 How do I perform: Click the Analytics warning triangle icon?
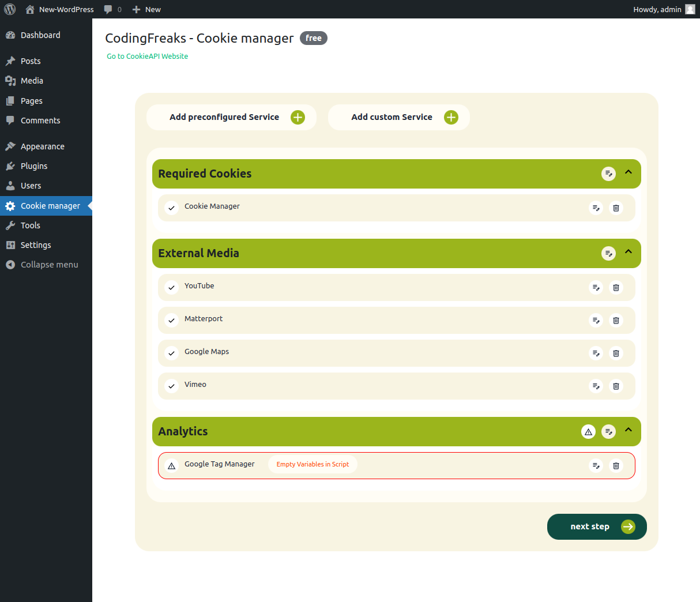588,431
